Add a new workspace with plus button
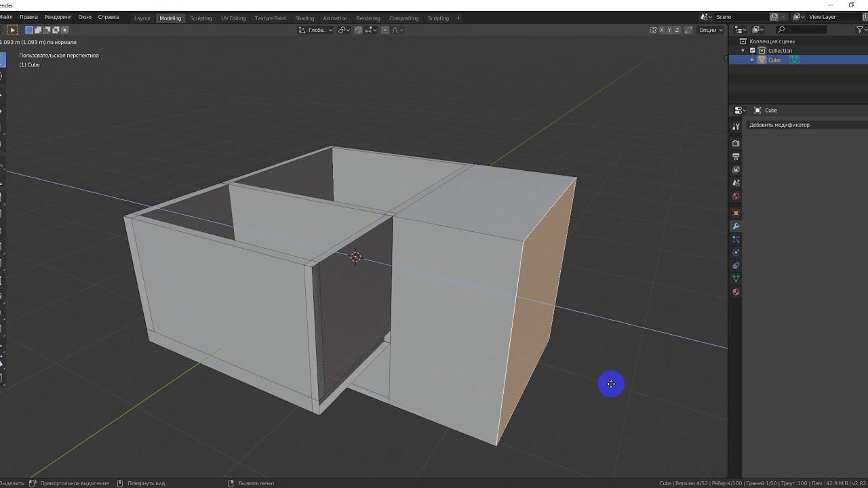 tap(458, 18)
